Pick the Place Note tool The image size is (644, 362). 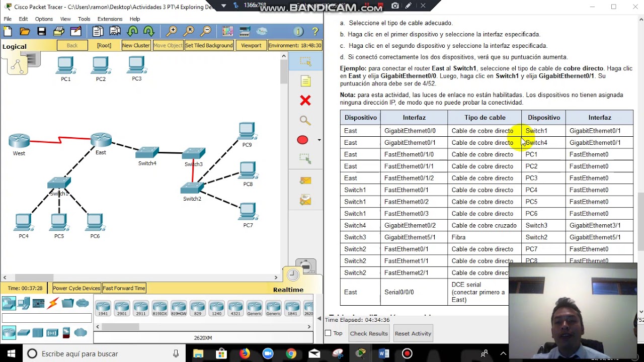pos(305,81)
